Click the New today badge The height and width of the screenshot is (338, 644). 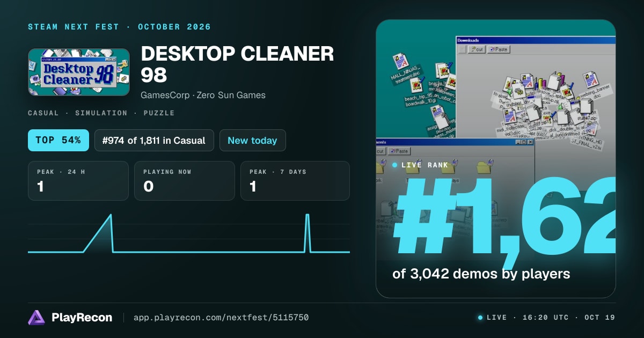[x=252, y=141]
